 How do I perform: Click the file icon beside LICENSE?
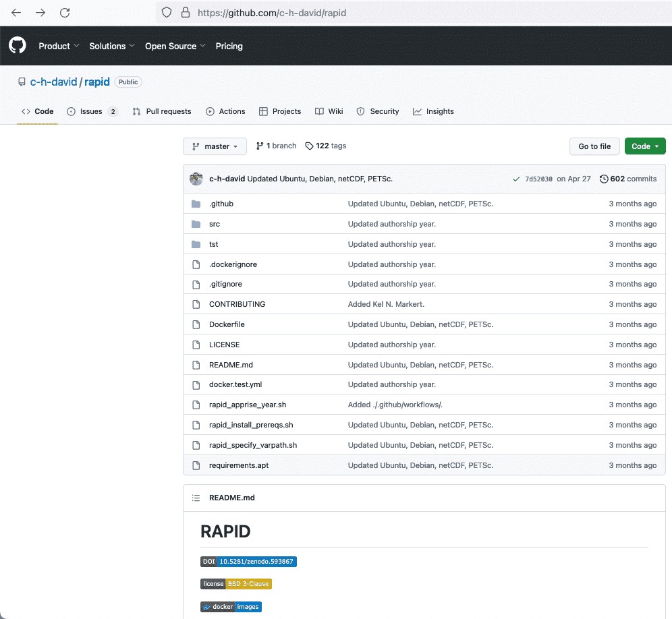click(x=196, y=345)
